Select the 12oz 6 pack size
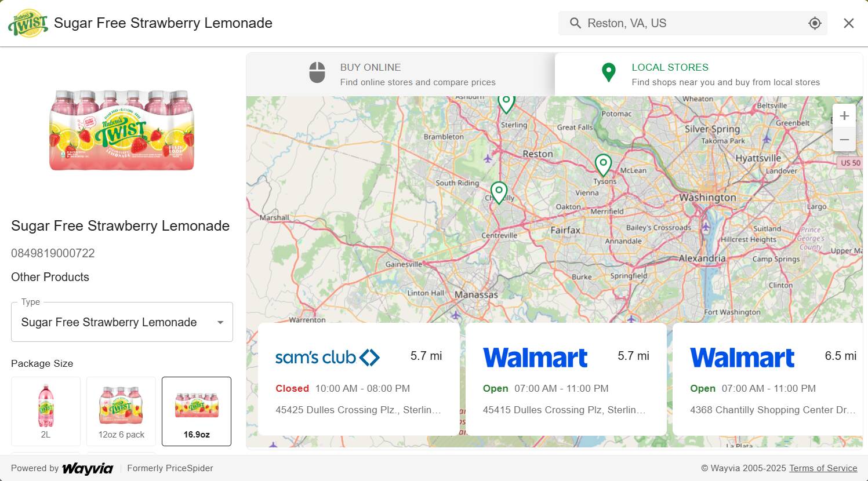The image size is (868, 481). pyautogui.click(x=121, y=411)
